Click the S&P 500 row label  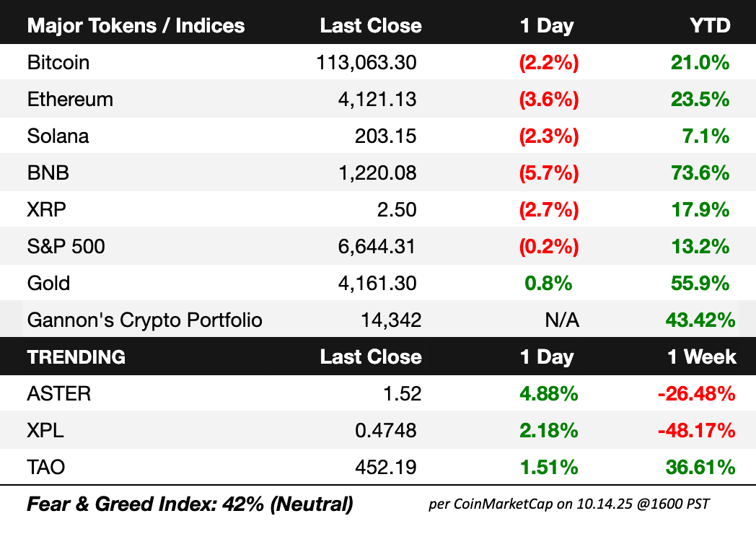coord(66,247)
